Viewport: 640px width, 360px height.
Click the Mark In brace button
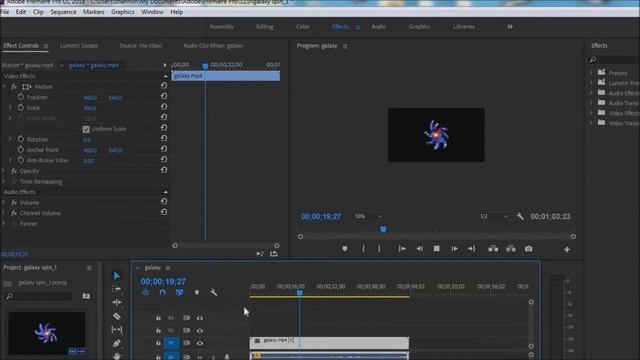click(x=363, y=249)
